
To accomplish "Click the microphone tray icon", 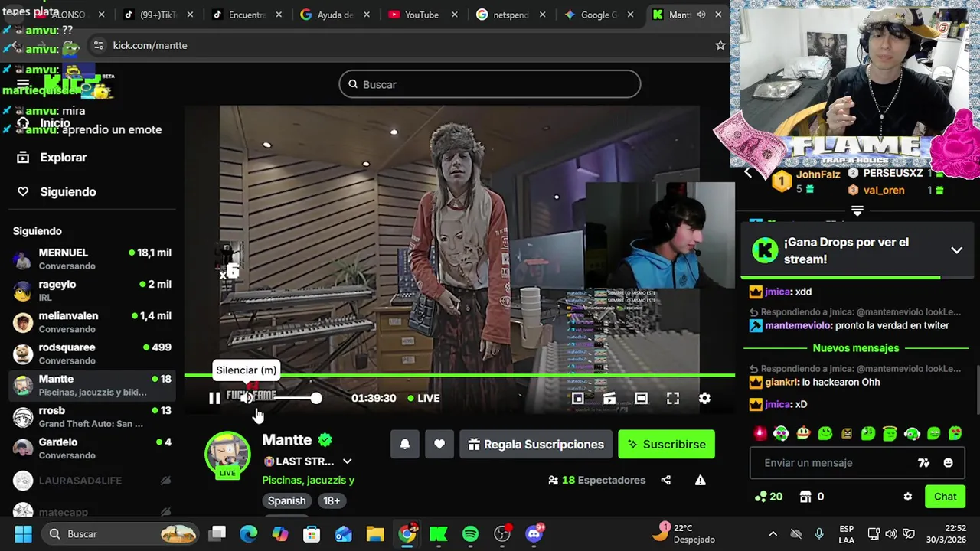I will (x=819, y=533).
